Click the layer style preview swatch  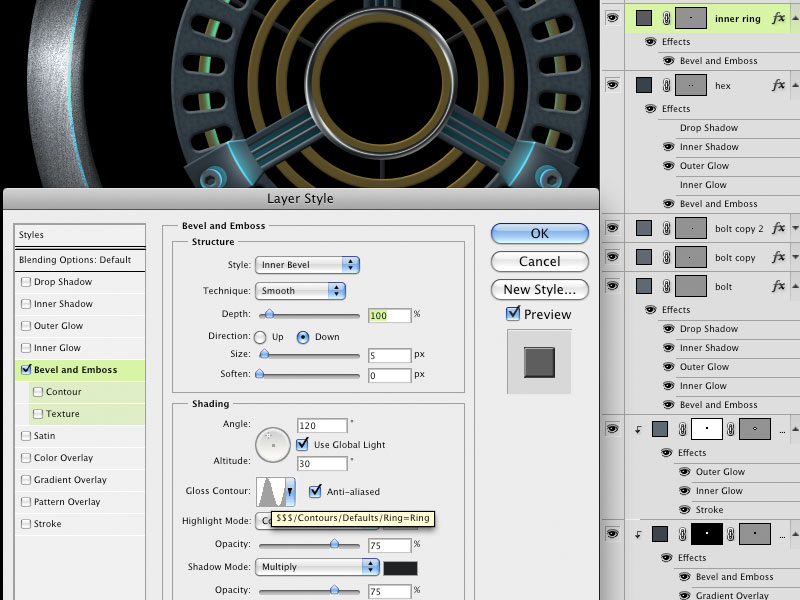[x=539, y=360]
